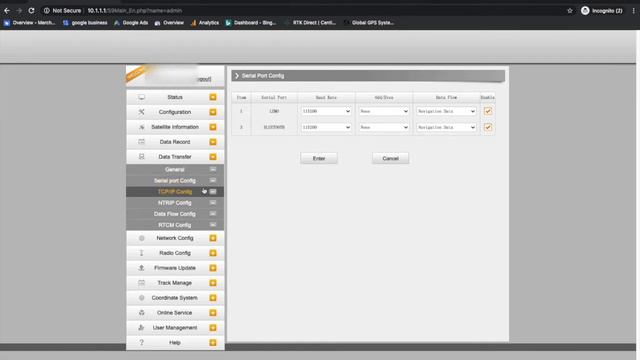Click the record icon beside Data Record
The height and width of the screenshot is (360, 640).
coord(141,142)
